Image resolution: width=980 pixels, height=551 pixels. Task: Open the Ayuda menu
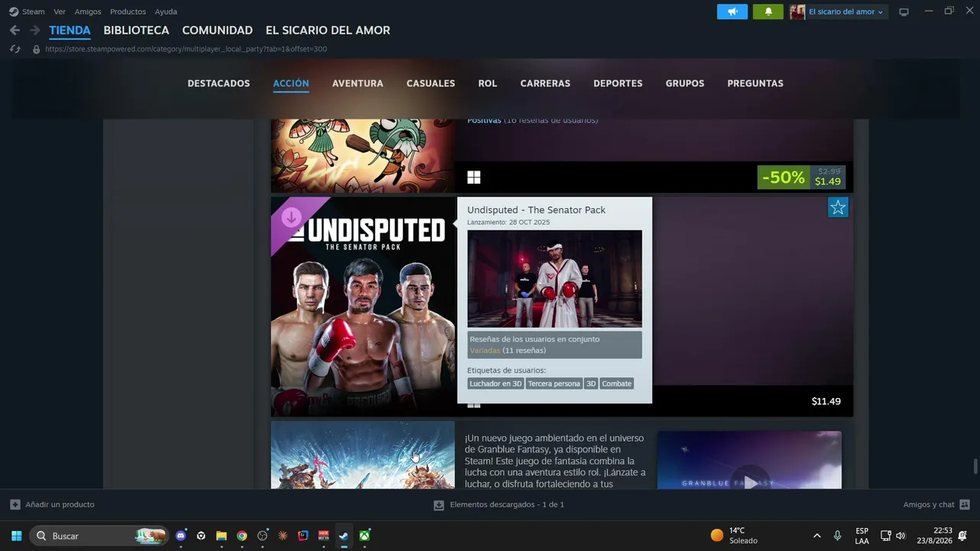(166, 11)
